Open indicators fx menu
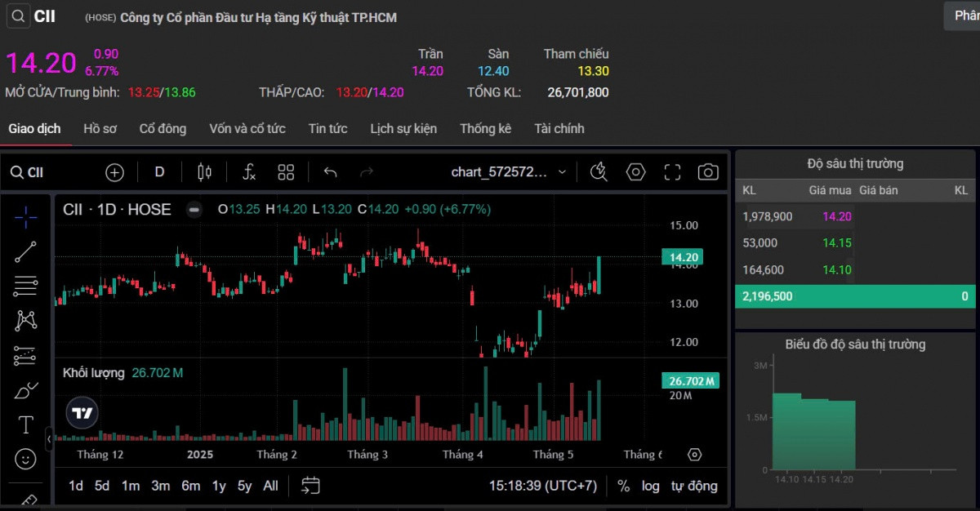Viewport: 980px width, 511px height. [x=249, y=172]
